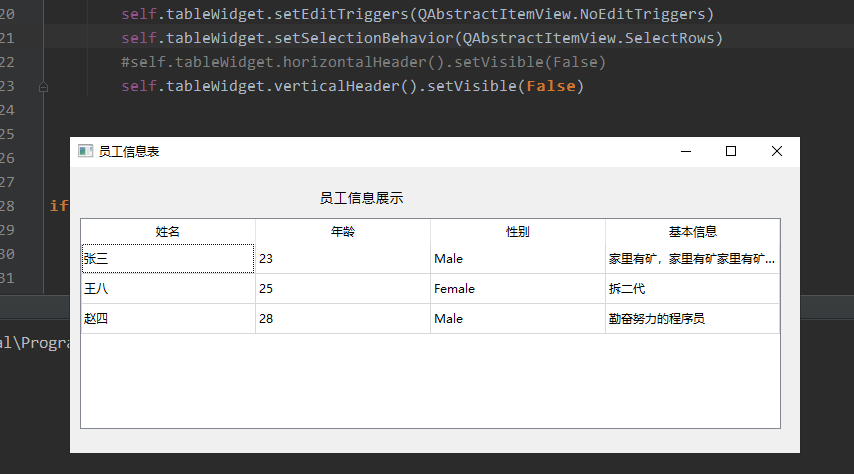The image size is (854, 474).
Task: Click the fold marker beside code line 23
Action: click(44, 87)
